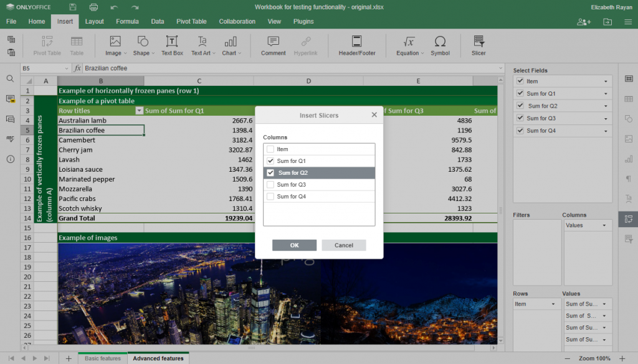Open Header/Footer settings

click(357, 45)
